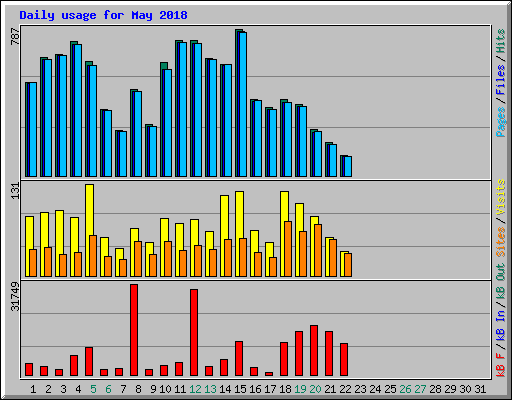This screenshot has width=512, height=400.
Task: Click the yellow visits bar for day 14
Action: 224,217
